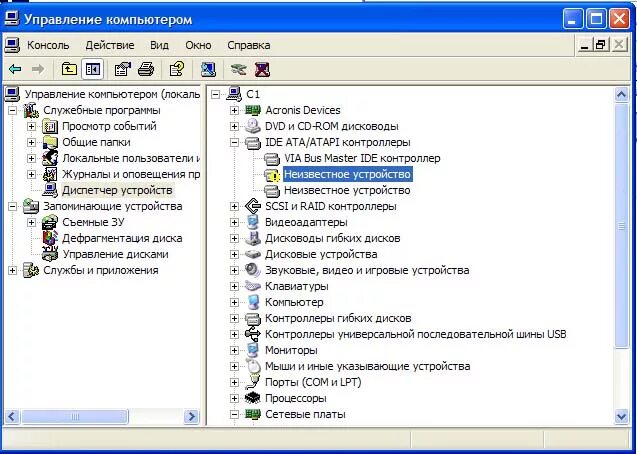Collapse the Служебные программы node

tap(13, 110)
